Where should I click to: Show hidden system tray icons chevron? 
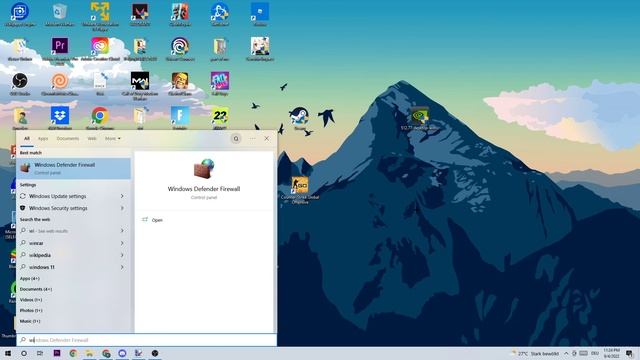click(x=566, y=353)
